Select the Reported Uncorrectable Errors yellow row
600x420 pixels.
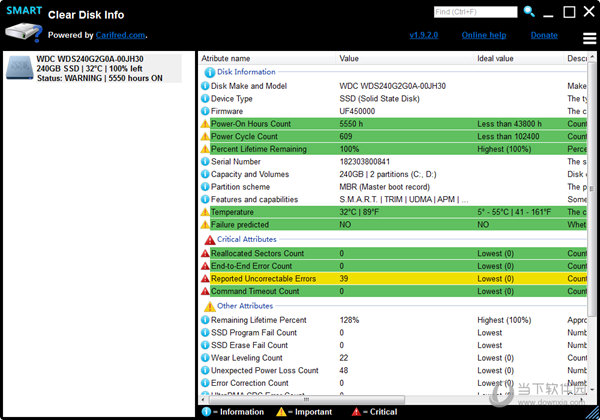[x=393, y=278]
